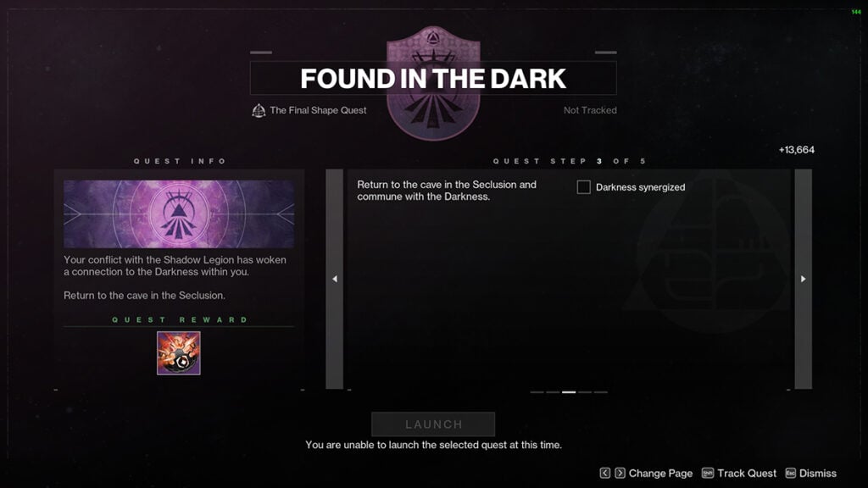Click The Final Shape Quest label

tap(318, 110)
